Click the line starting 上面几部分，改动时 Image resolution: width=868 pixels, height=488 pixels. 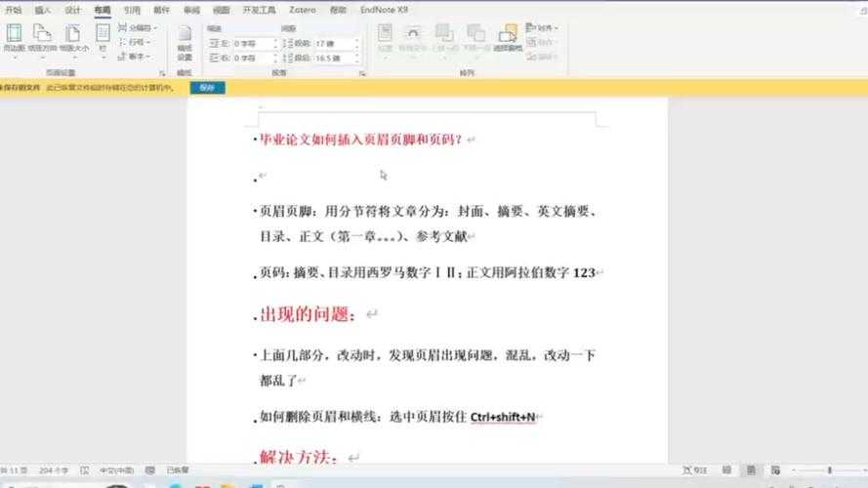pyautogui.click(x=428, y=355)
